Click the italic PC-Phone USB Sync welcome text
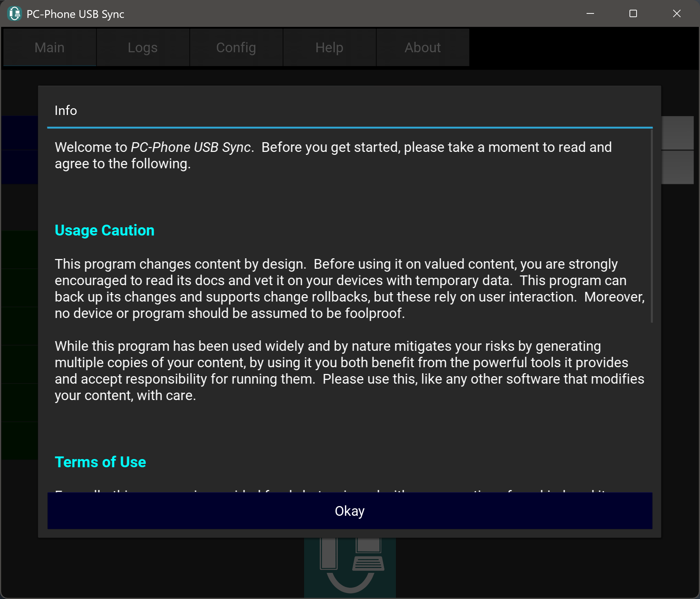This screenshot has height=599, width=700. (x=190, y=147)
